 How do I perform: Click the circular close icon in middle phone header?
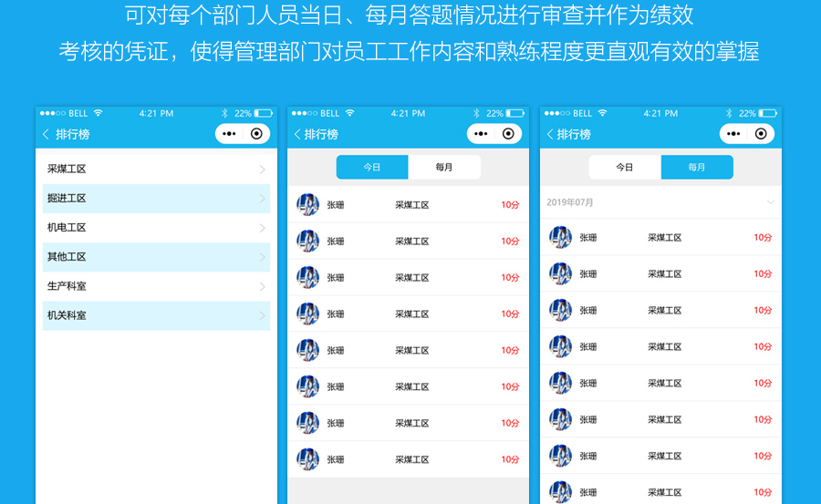tap(508, 134)
